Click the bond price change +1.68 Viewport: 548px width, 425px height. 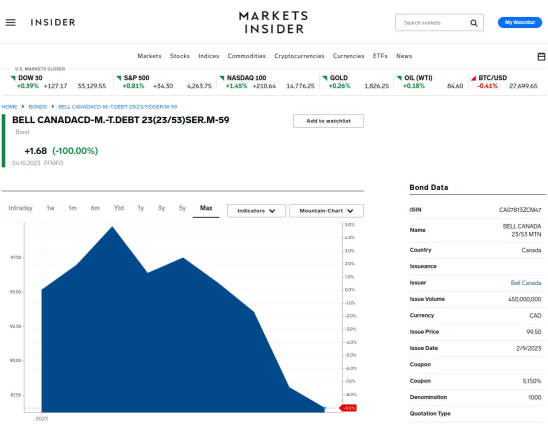click(35, 151)
